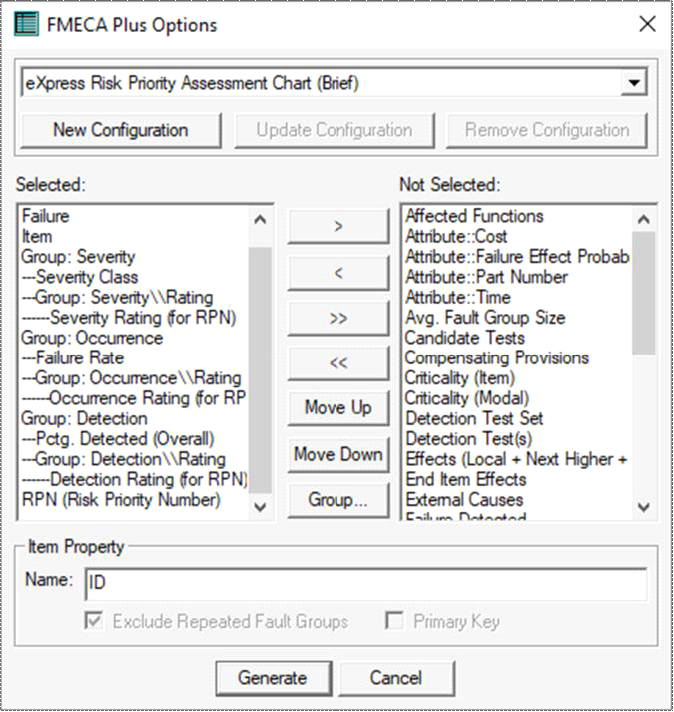Click the single right arrow move button

(338, 226)
